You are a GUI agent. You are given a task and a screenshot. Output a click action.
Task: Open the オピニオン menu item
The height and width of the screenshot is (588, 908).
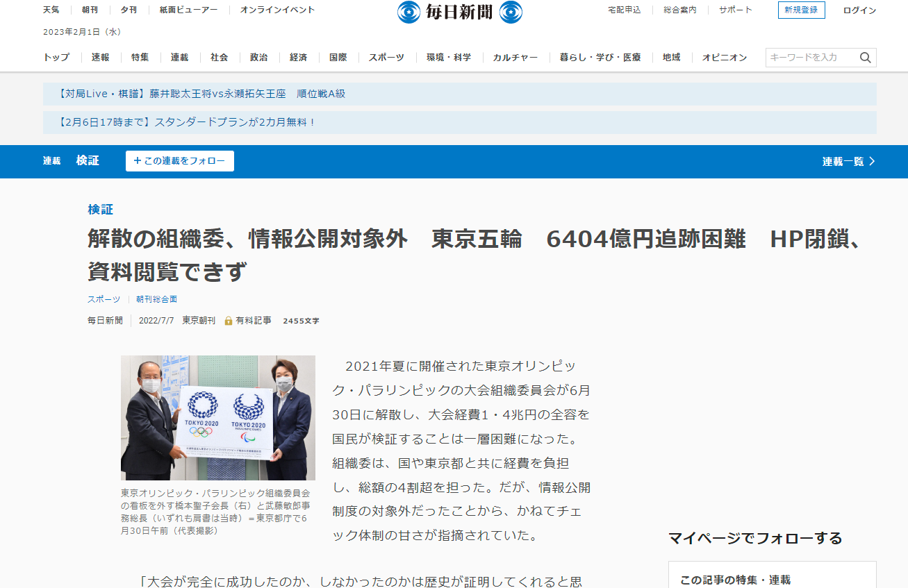point(725,58)
